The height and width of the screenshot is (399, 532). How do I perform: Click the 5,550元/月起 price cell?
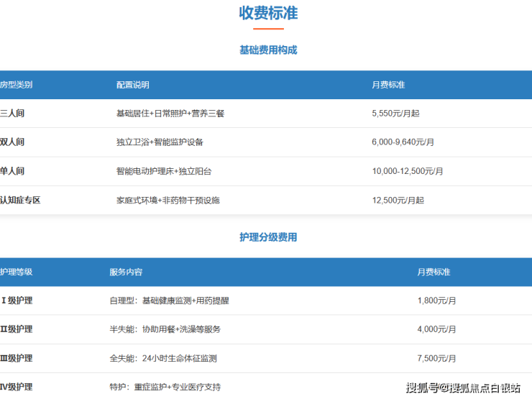398,114
